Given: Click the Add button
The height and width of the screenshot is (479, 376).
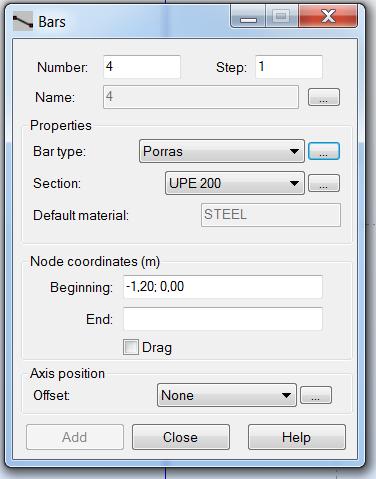Looking at the screenshot, I should pos(75,437).
